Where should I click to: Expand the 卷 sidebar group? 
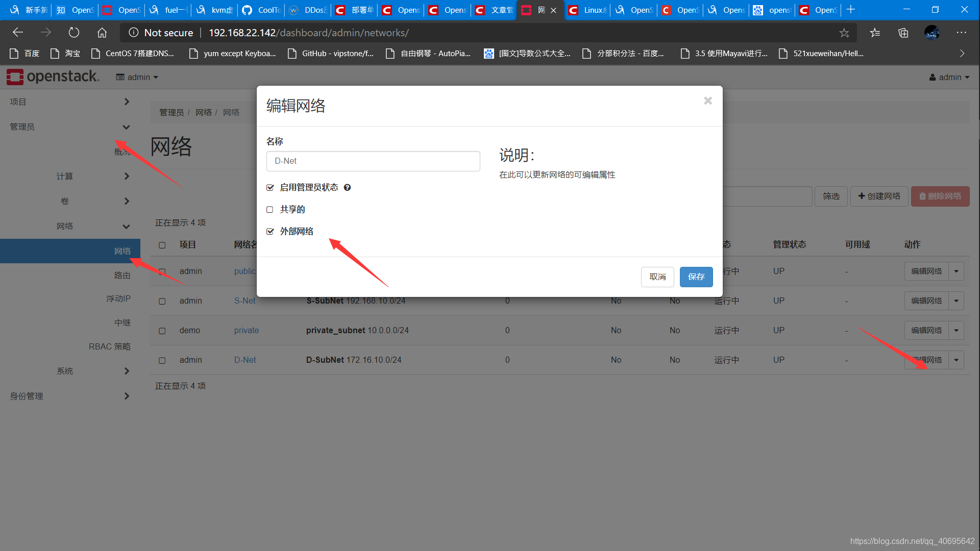click(x=70, y=202)
